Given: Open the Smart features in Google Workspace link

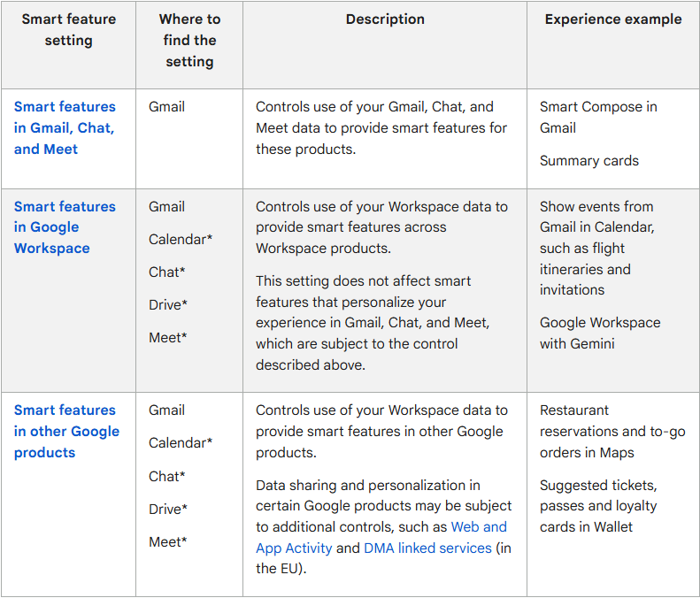Looking at the screenshot, I should click(65, 227).
